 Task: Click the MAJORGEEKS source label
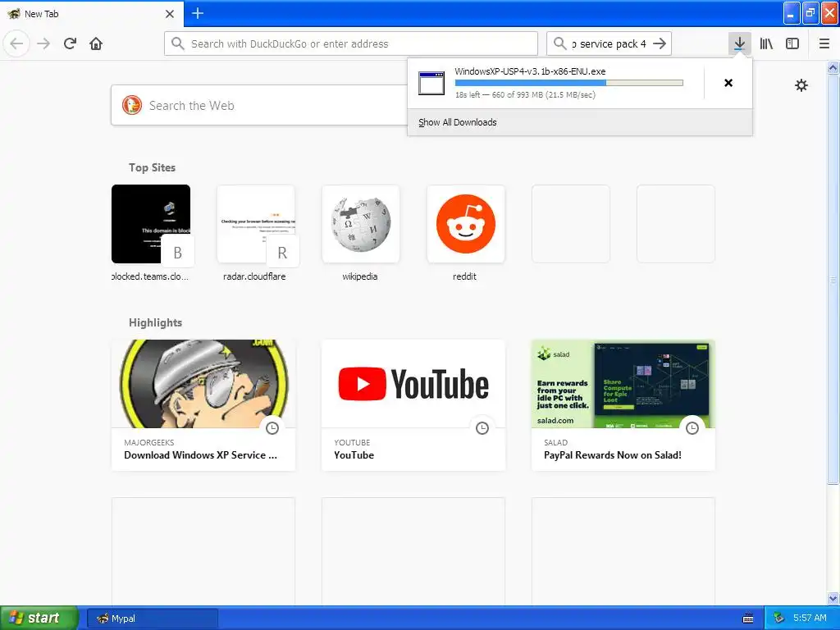click(149, 442)
